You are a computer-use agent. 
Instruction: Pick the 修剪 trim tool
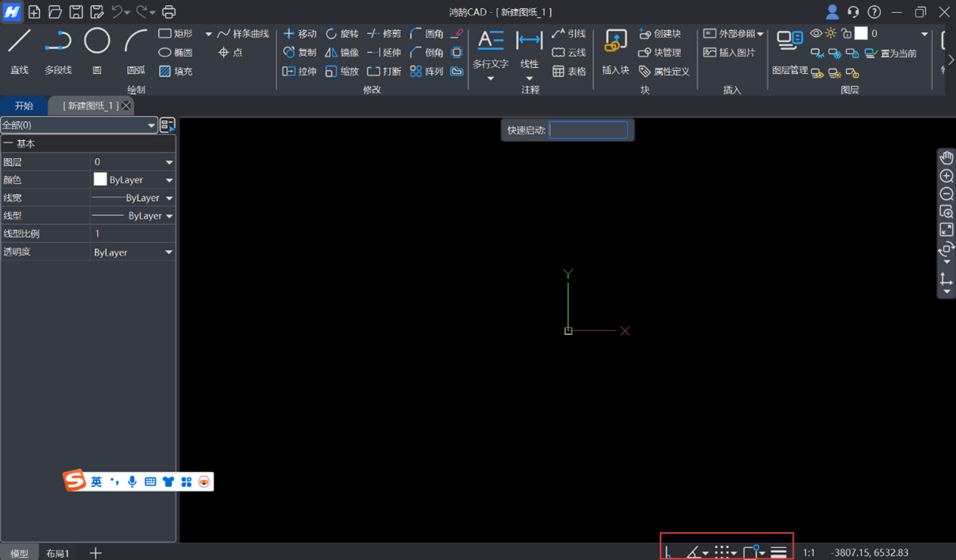[x=384, y=34]
